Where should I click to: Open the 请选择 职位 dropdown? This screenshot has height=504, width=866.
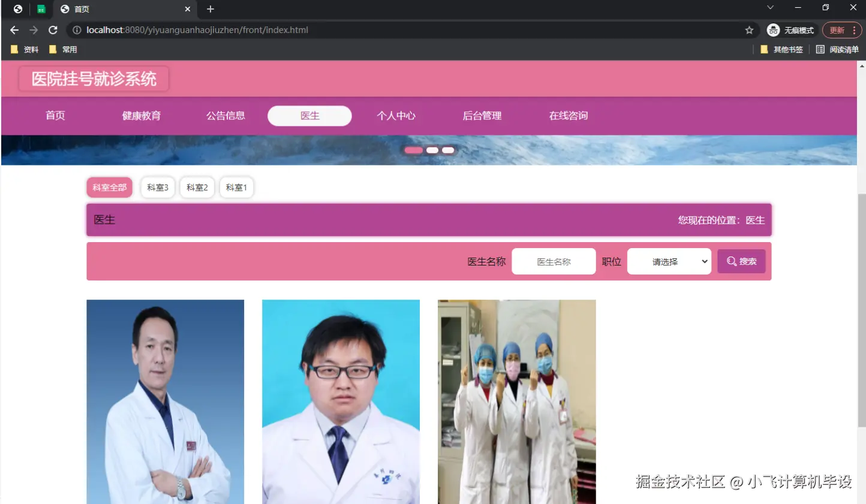coord(669,261)
